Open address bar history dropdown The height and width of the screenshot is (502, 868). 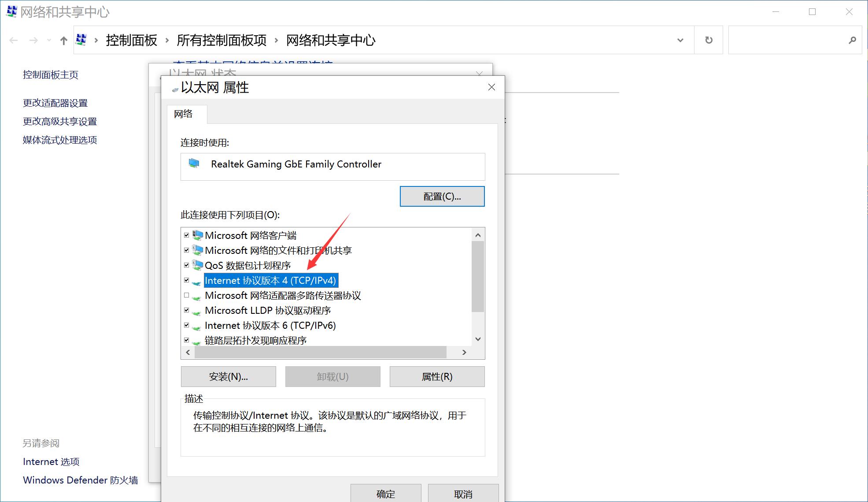tap(680, 41)
